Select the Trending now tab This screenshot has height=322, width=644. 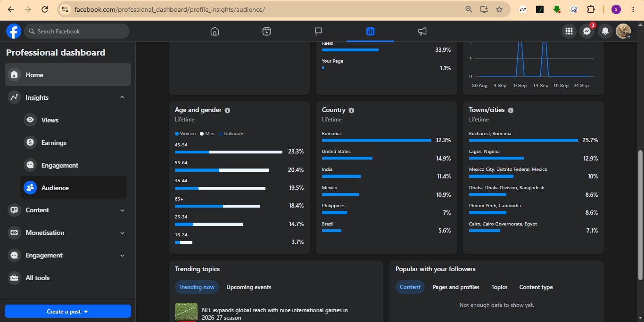(x=197, y=287)
